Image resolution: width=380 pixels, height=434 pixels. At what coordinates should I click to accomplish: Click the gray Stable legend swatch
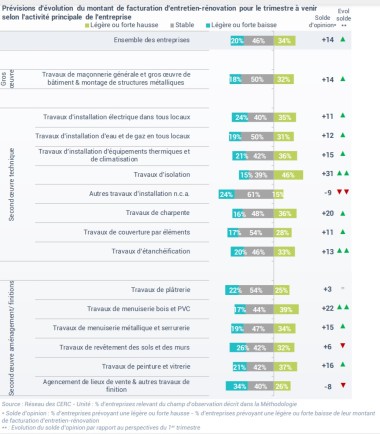(x=172, y=26)
